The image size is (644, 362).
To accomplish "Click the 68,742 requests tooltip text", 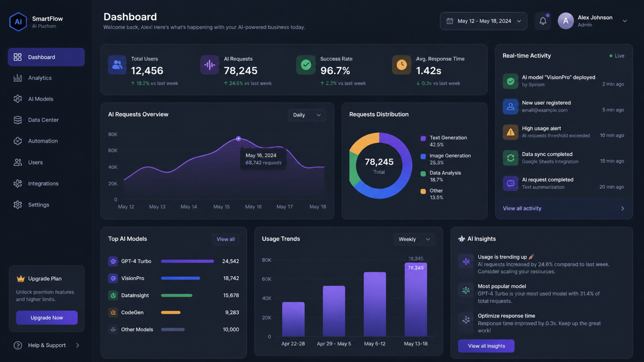I will tap(264, 162).
